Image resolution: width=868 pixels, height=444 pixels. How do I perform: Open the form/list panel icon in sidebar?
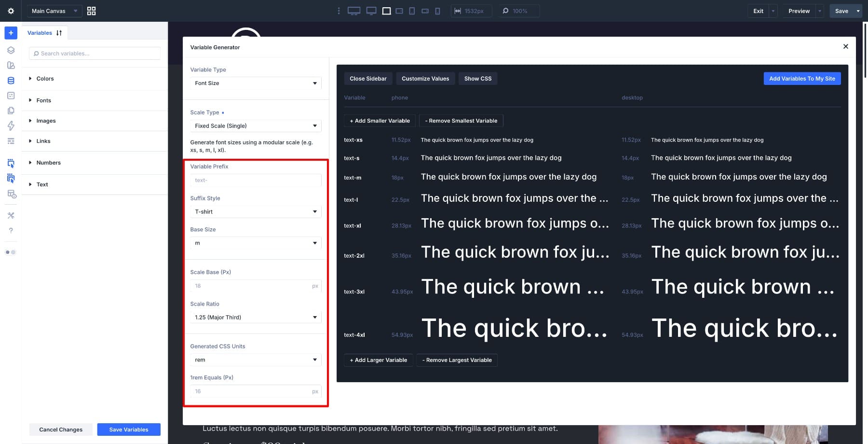coord(11,96)
